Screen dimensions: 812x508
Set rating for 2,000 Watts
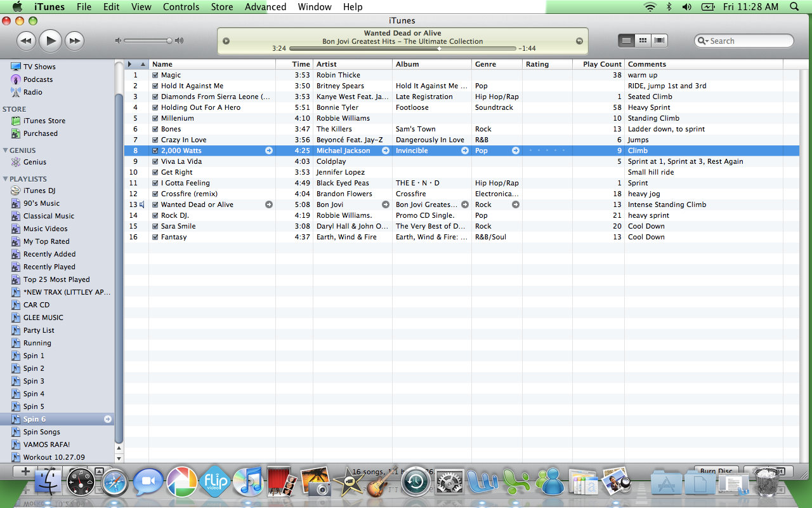point(547,150)
